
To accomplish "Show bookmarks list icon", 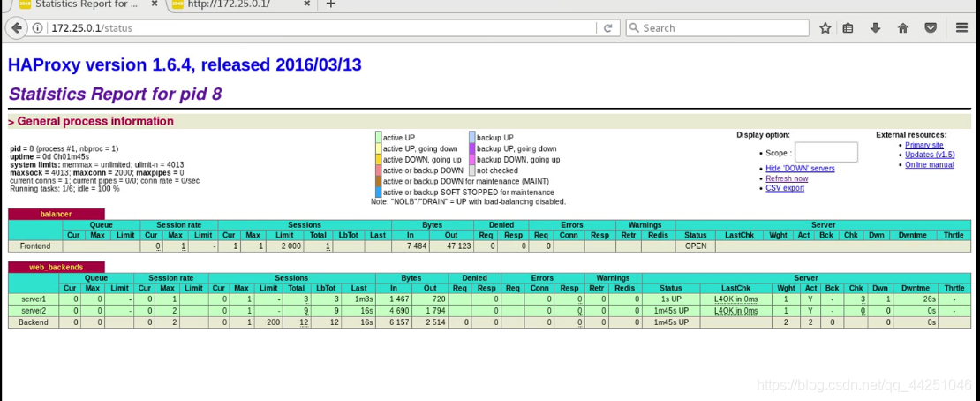I will [848, 28].
